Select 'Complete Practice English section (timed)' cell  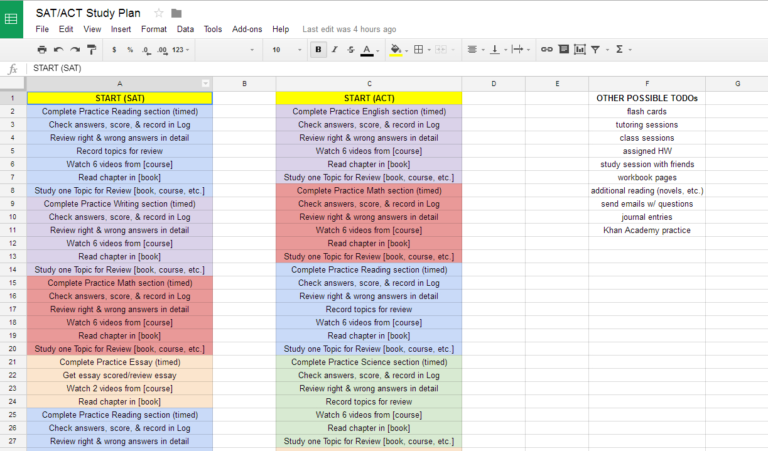point(369,112)
